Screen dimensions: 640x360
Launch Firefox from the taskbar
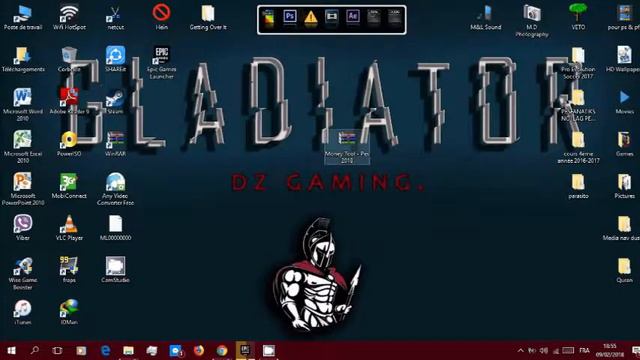(199, 350)
